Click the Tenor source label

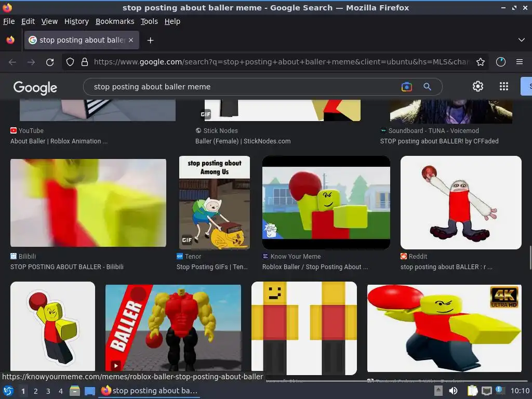click(x=193, y=257)
